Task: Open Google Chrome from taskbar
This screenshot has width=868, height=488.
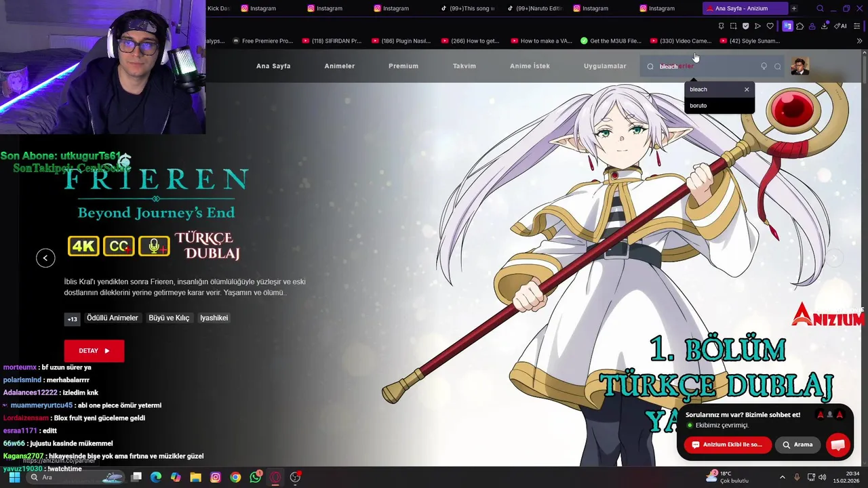Action: coord(235,477)
